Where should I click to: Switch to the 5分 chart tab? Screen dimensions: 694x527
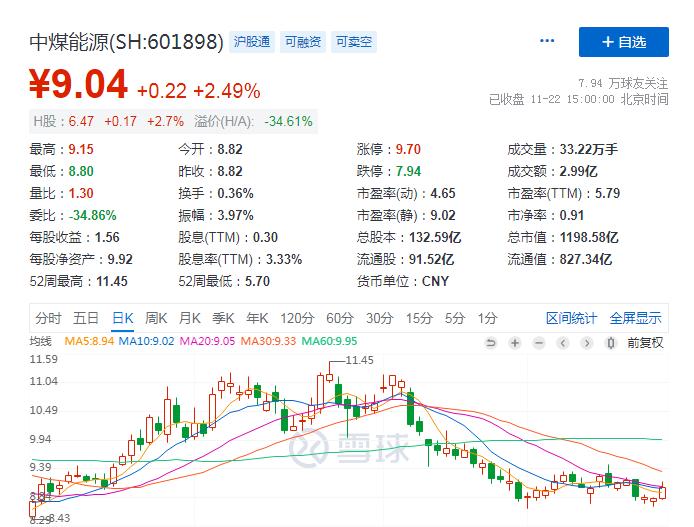click(x=455, y=318)
